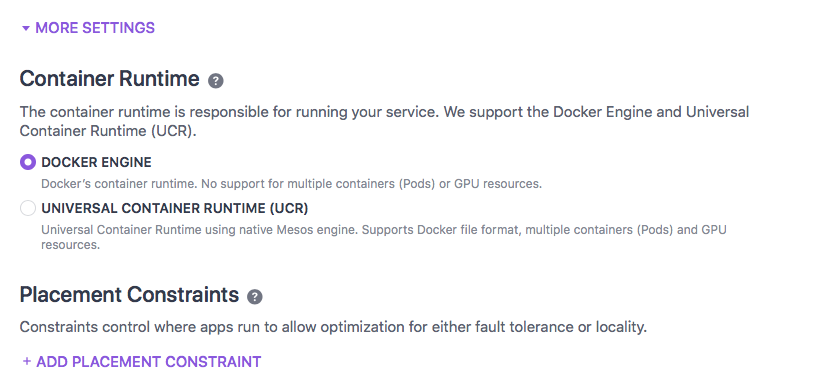Click the ADD PLACEMENT CONSTRAINT link
The height and width of the screenshot is (382, 816).
coord(148,362)
